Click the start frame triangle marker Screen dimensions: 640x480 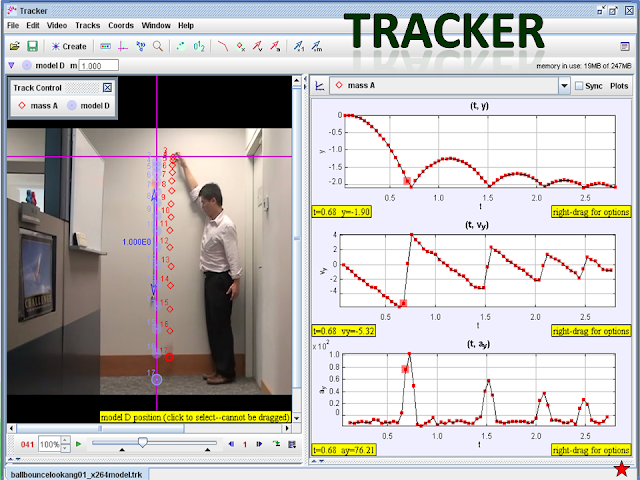pyautogui.click(x=122, y=450)
